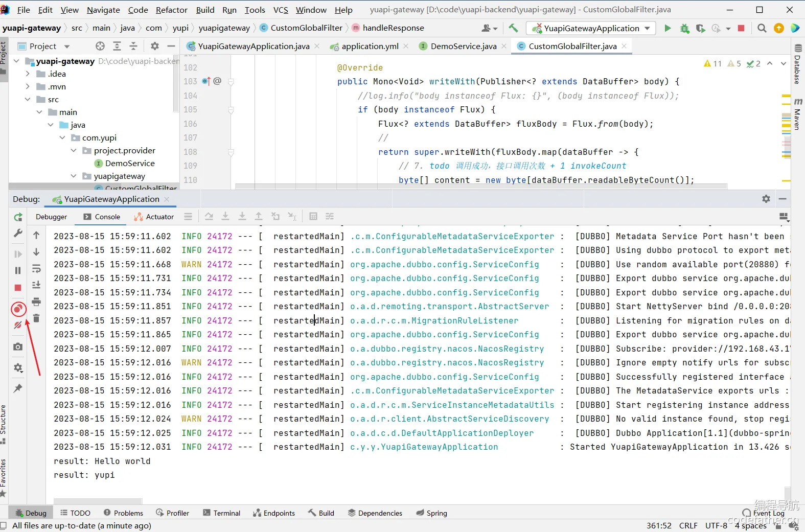This screenshot has height=532, width=805.
Task: Pin the debug tab
Action: [x=18, y=388]
